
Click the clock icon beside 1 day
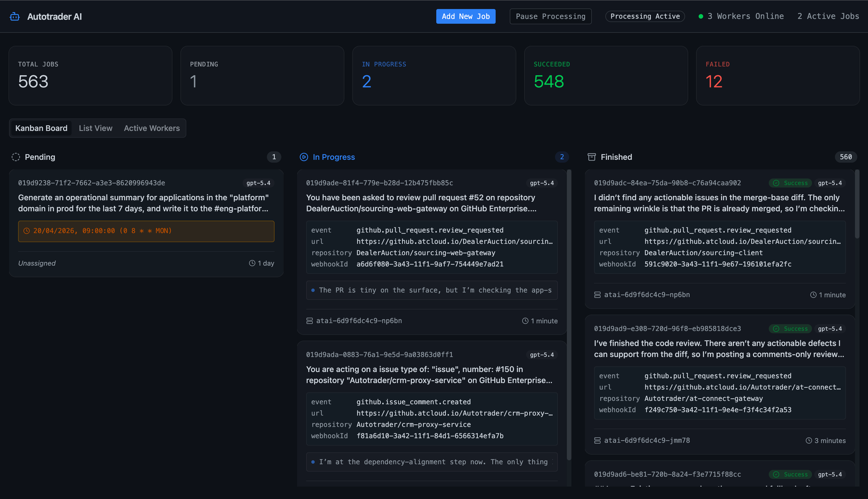(x=252, y=263)
